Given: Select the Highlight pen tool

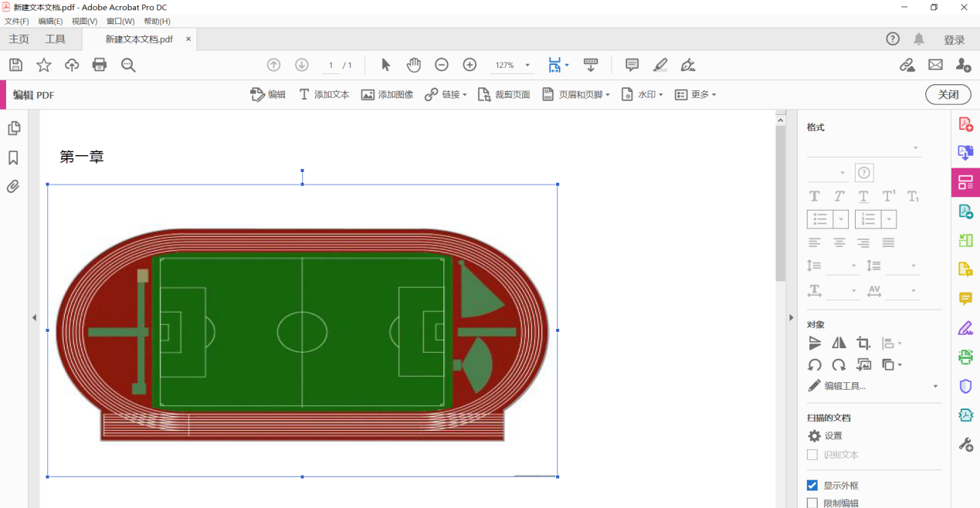Looking at the screenshot, I should [x=660, y=65].
